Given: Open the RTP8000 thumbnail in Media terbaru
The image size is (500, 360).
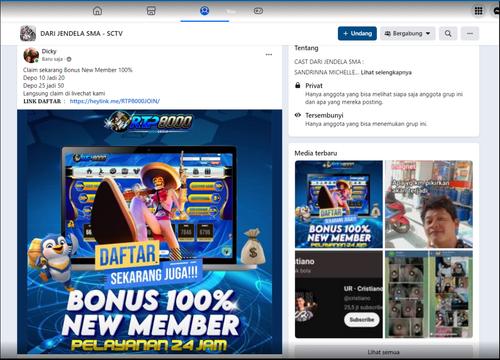Looking at the screenshot, I should 339,204.
